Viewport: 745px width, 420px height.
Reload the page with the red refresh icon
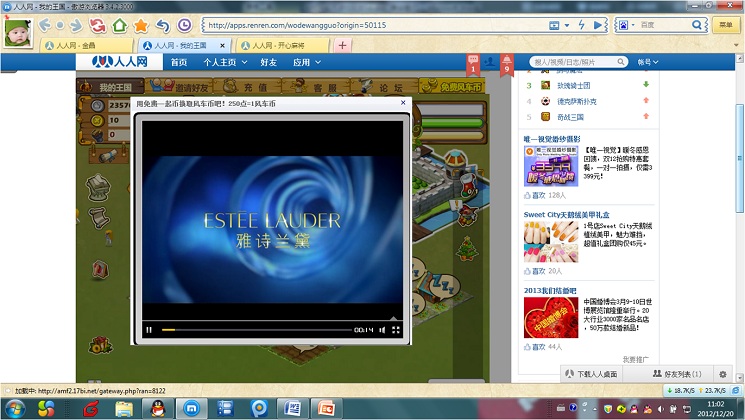tap(97, 25)
